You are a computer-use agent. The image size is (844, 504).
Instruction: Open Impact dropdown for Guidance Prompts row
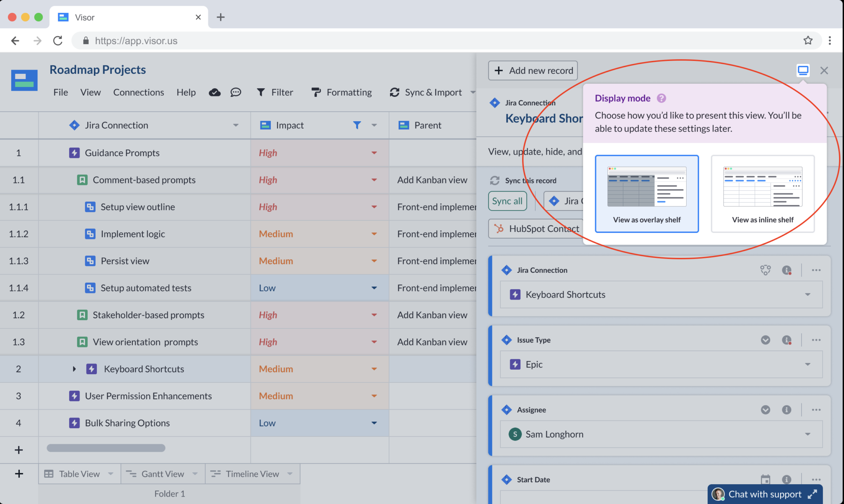click(x=374, y=153)
